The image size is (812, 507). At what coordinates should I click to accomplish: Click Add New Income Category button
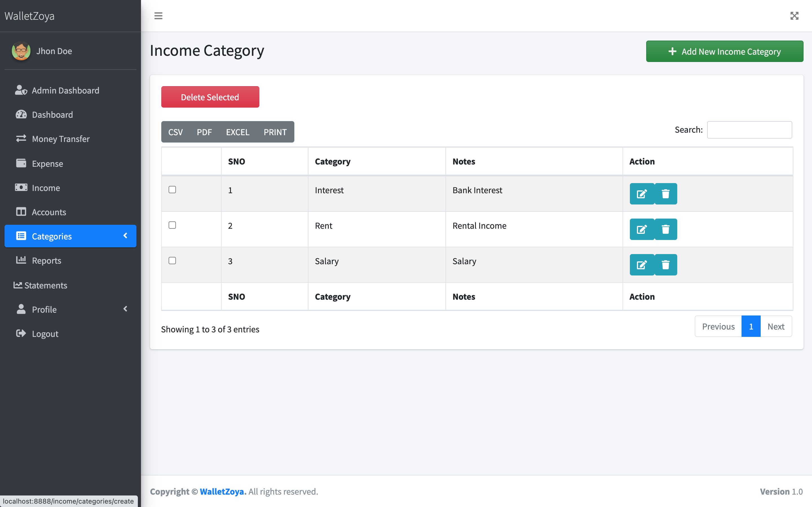click(724, 51)
